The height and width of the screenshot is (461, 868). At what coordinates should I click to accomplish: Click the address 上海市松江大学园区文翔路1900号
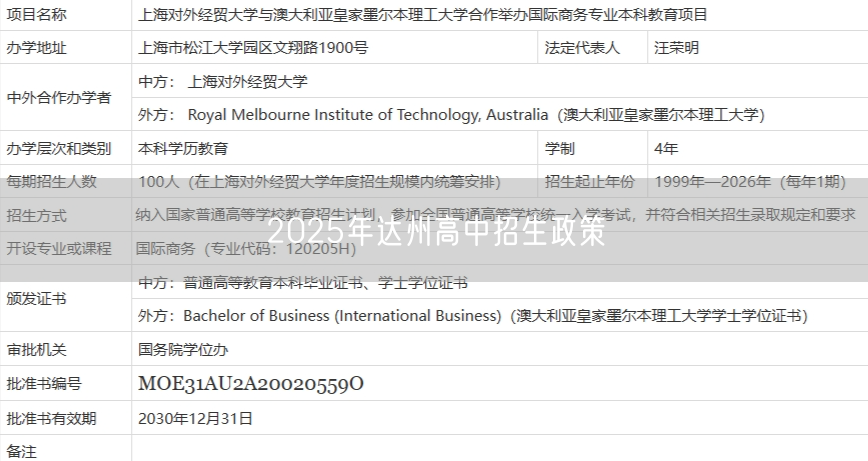click(x=253, y=48)
